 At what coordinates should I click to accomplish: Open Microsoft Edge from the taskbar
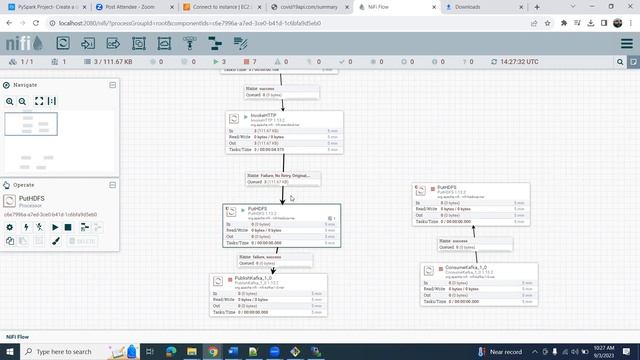171,351
